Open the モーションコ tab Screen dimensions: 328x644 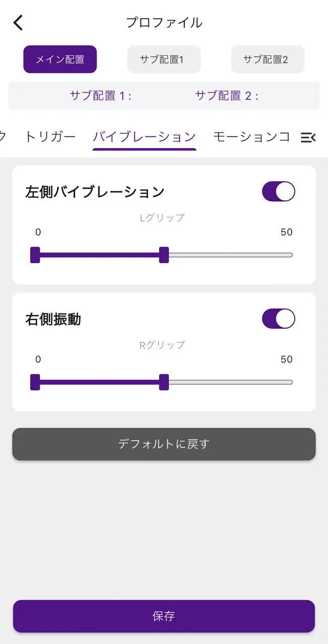tap(252, 136)
